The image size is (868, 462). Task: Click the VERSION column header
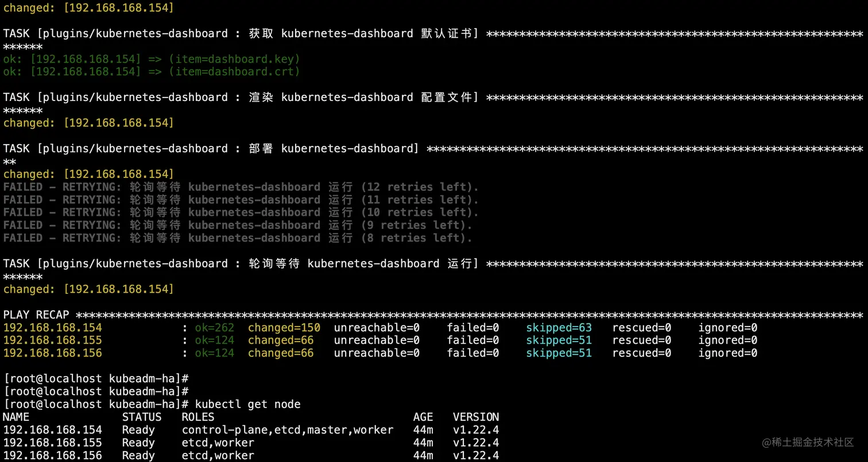tap(476, 417)
